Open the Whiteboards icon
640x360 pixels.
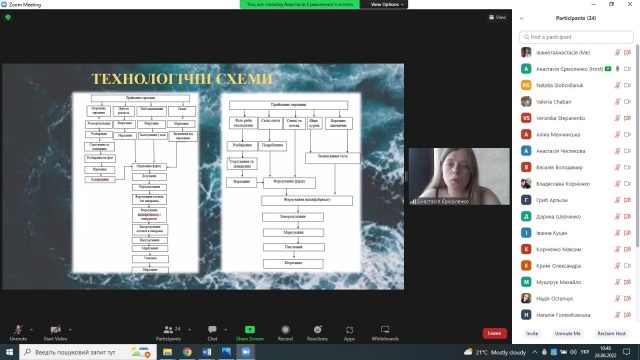tap(385, 329)
